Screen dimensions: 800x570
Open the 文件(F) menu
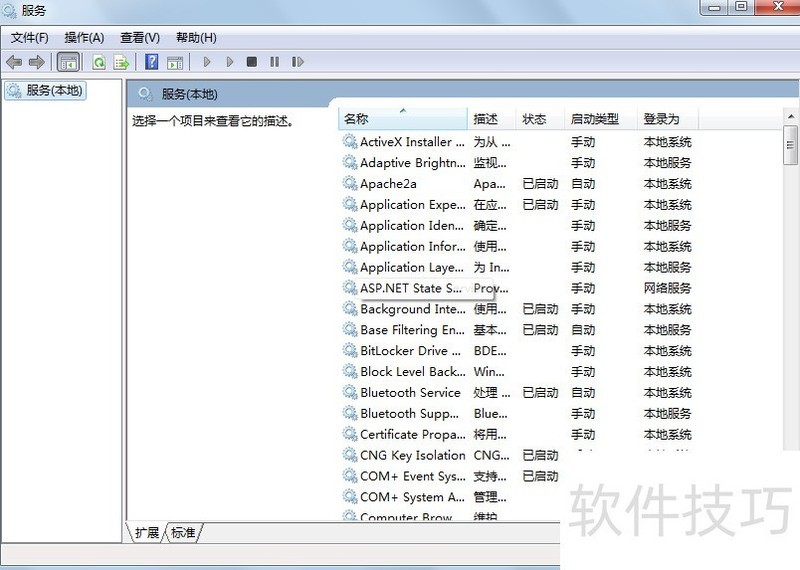(30, 38)
